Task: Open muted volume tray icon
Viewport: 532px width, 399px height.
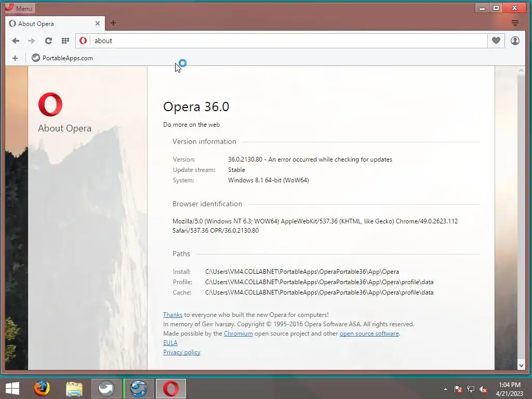Action: 483,389
